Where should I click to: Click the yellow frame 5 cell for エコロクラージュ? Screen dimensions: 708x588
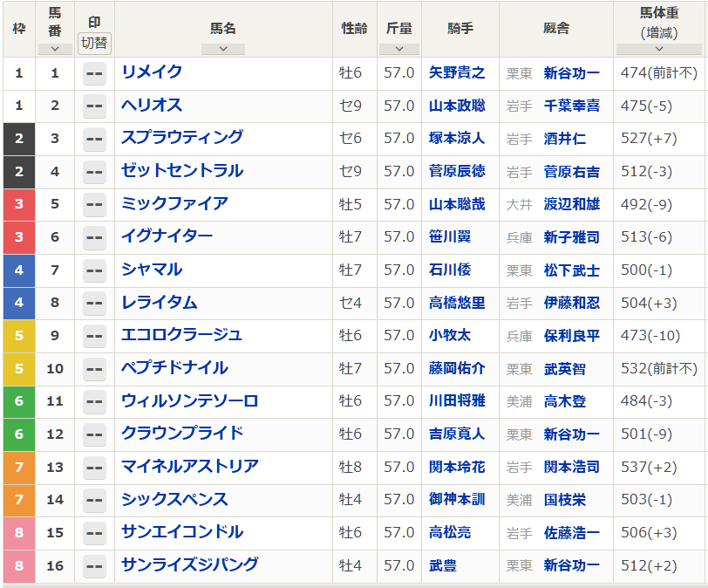pyautogui.click(x=18, y=336)
